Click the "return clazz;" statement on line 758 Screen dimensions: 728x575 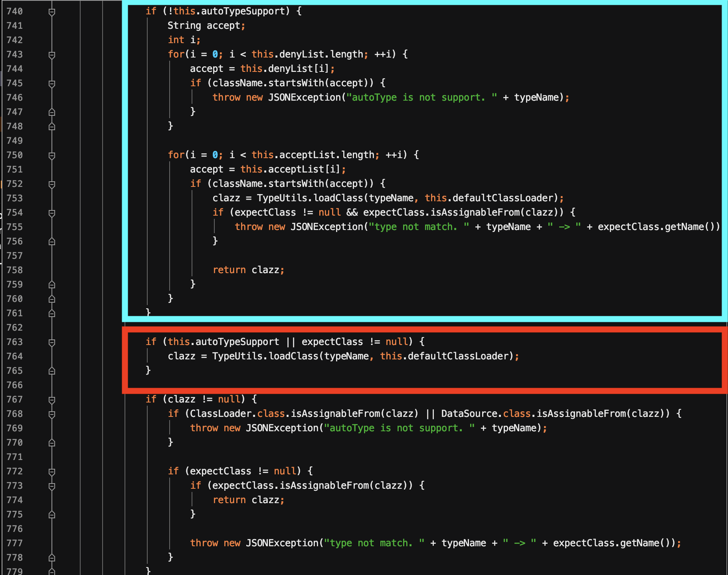[x=248, y=270]
